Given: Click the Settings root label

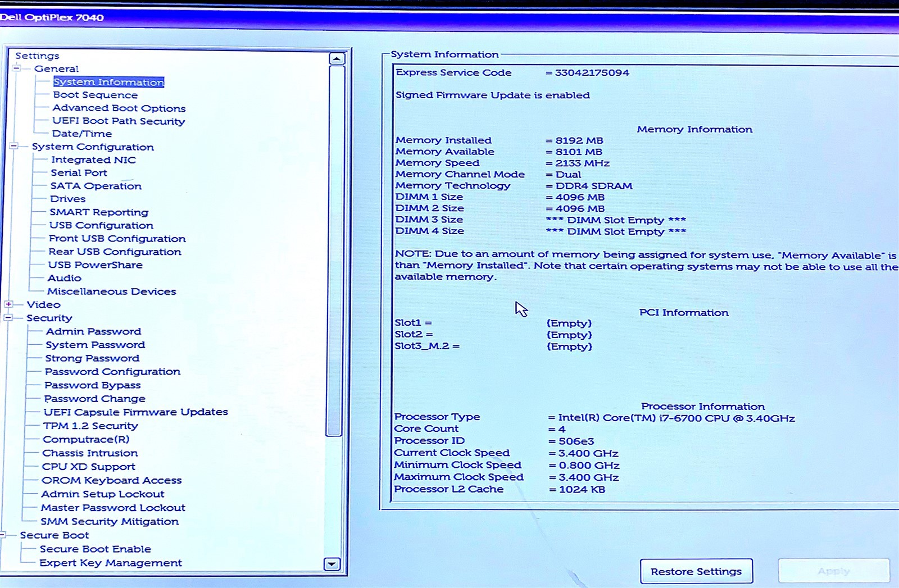Looking at the screenshot, I should (37, 56).
